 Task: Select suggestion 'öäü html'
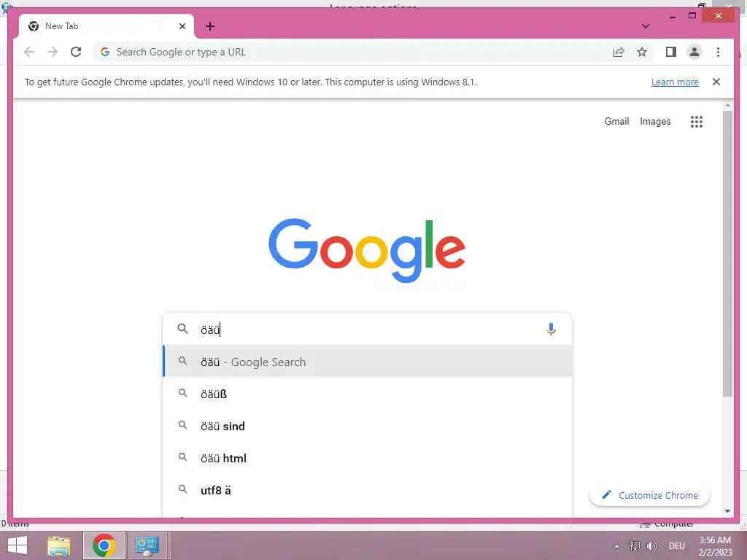click(x=368, y=458)
